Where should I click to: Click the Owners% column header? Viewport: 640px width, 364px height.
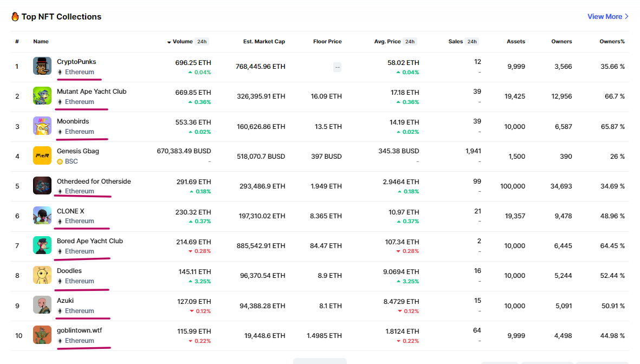pos(612,42)
